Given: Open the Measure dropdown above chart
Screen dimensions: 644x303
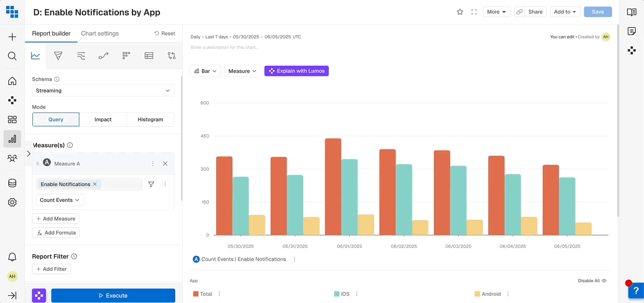Looking at the screenshot, I should (242, 71).
